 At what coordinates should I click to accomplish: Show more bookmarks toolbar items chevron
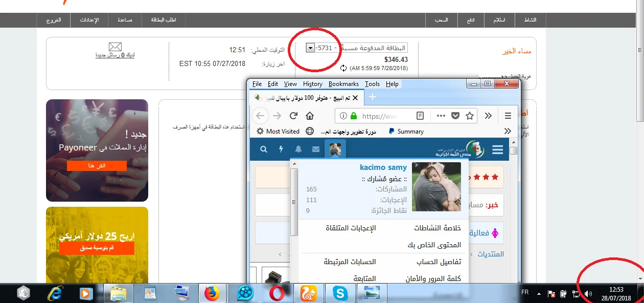508,132
